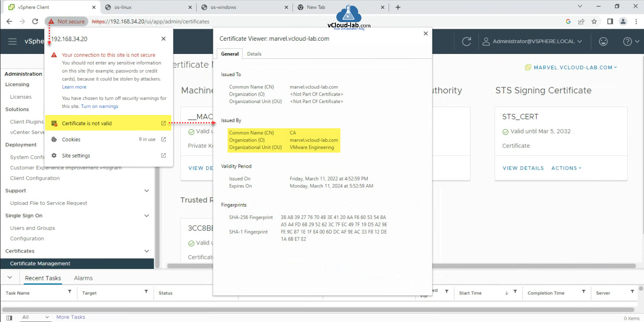Image resolution: width=644 pixels, height=322 pixels.
Task: Click Certificate is not valid entry
Action: pyautogui.click(x=109, y=123)
